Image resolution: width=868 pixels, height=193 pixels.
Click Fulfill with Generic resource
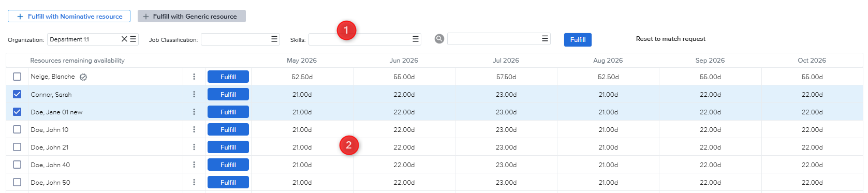coord(192,17)
